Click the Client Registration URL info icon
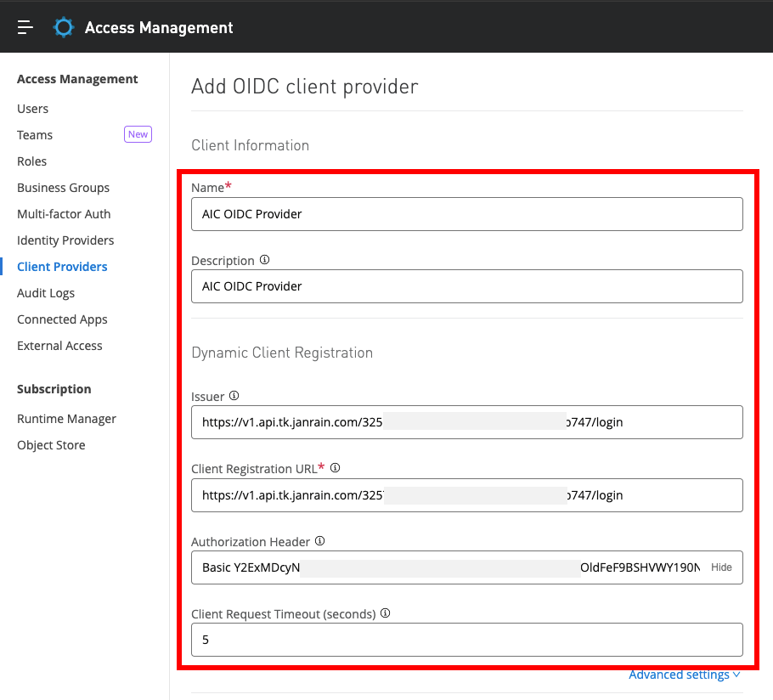The image size is (773, 700). click(335, 468)
